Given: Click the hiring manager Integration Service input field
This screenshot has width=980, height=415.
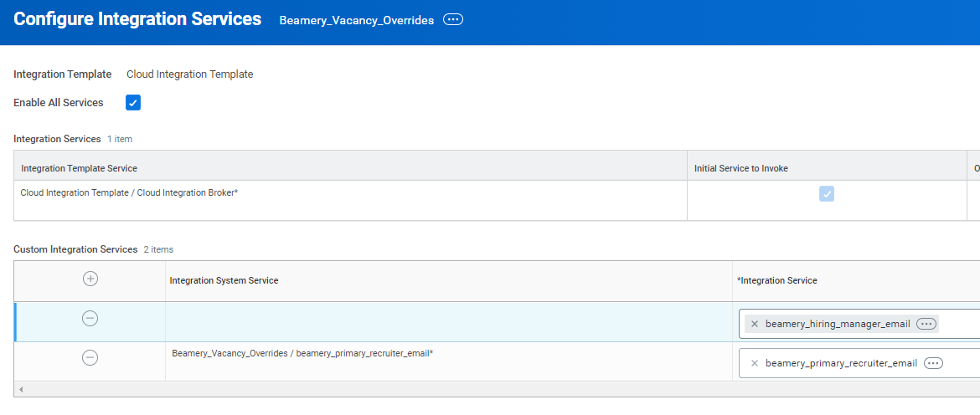Looking at the screenshot, I should [x=859, y=324].
